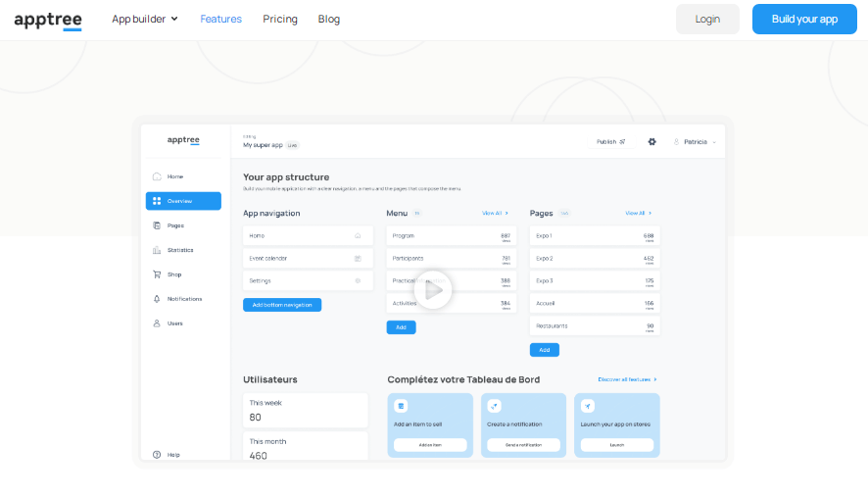868x497 pixels.
Task: Click the Add bottom navigation button
Action: coord(282,305)
